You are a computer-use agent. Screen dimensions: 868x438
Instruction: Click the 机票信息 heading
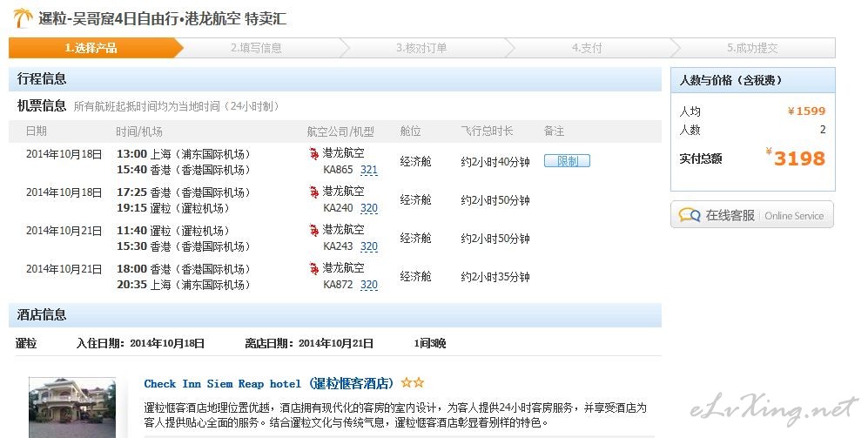tap(42, 105)
